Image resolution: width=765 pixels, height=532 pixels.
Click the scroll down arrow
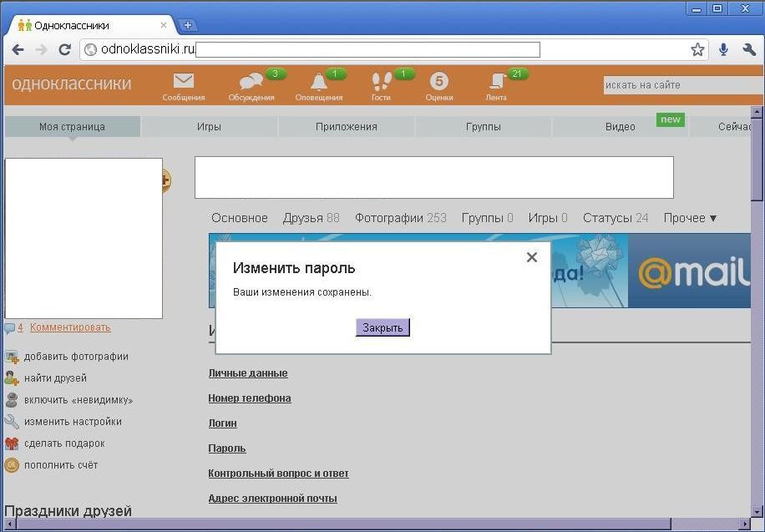[x=757, y=511]
